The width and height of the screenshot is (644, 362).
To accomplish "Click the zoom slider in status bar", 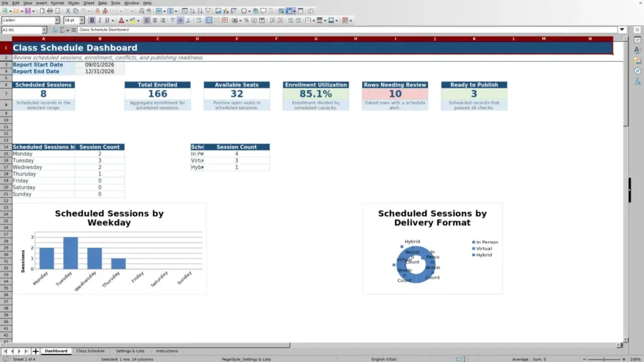I will (604, 359).
